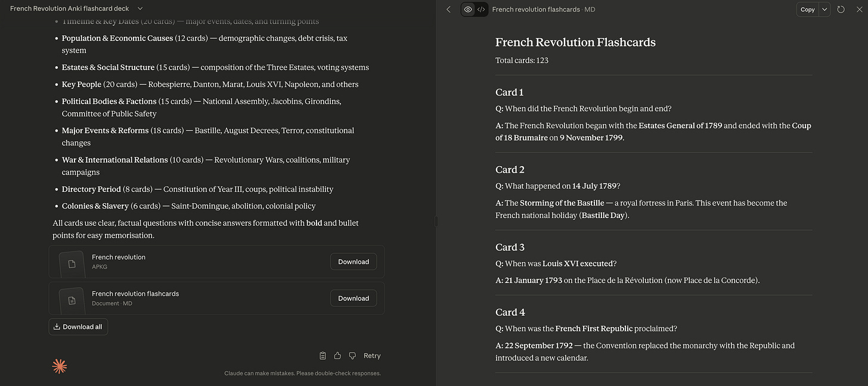
Task: Reload the artifact with refresh icon
Action: [841, 10]
